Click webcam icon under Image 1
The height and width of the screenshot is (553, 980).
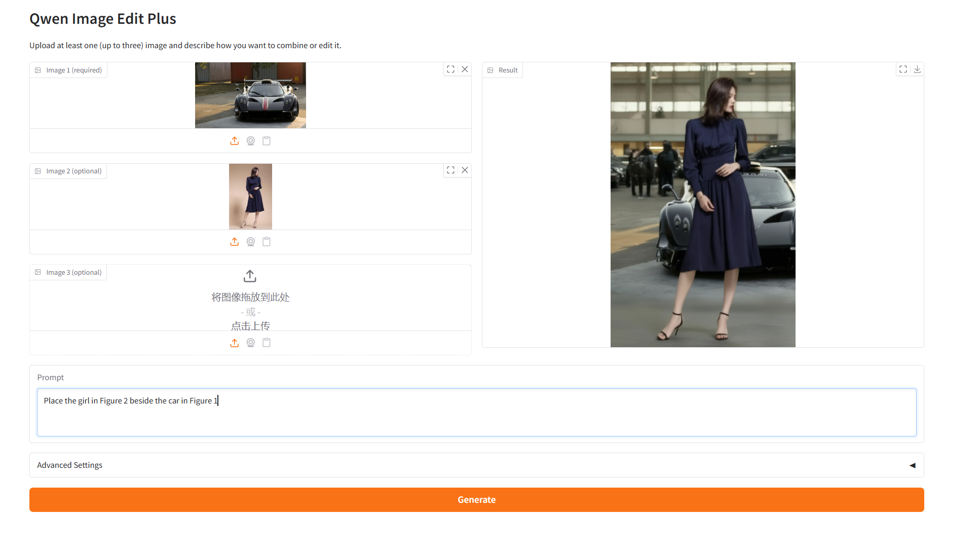coord(250,141)
